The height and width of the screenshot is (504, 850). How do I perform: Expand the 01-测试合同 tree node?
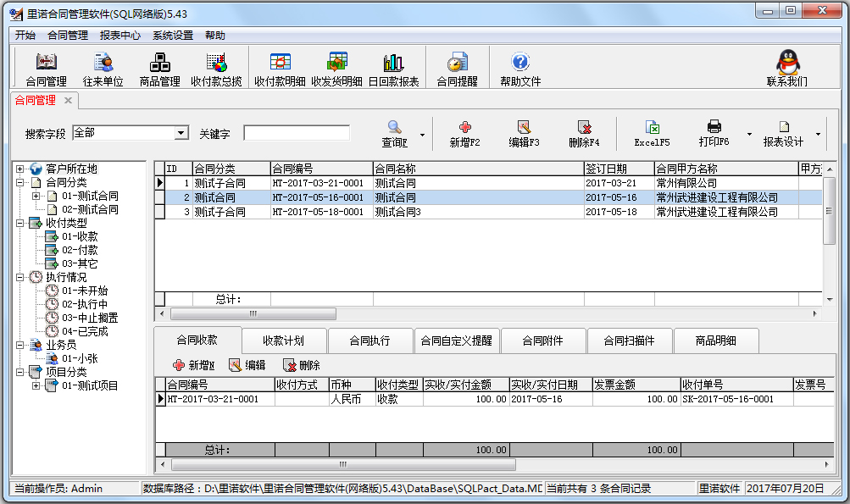pyautogui.click(x=36, y=197)
